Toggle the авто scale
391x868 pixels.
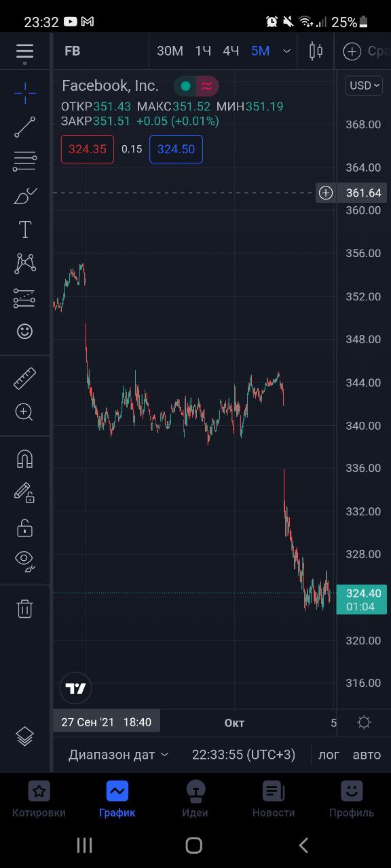pos(367,755)
